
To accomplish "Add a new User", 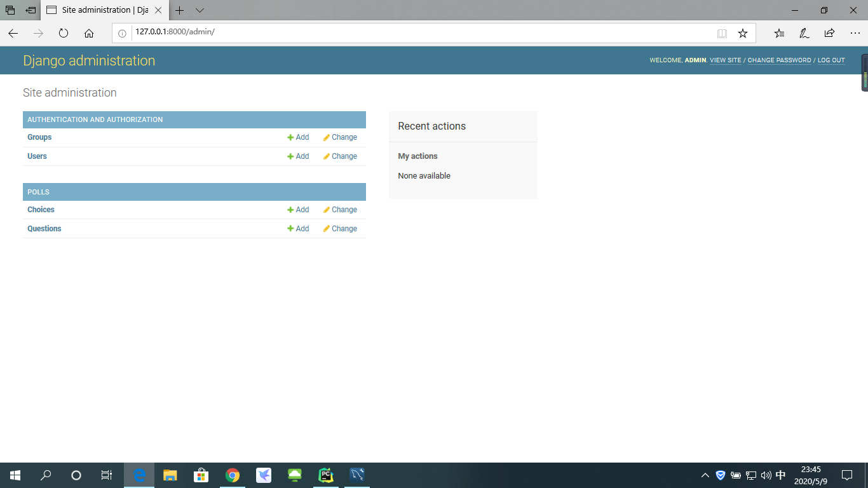I will (298, 156).
